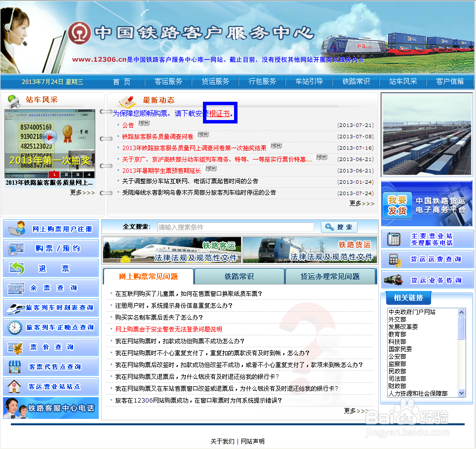
Task: Open 铁路常识 navigation menu
Action: point(356,82)
